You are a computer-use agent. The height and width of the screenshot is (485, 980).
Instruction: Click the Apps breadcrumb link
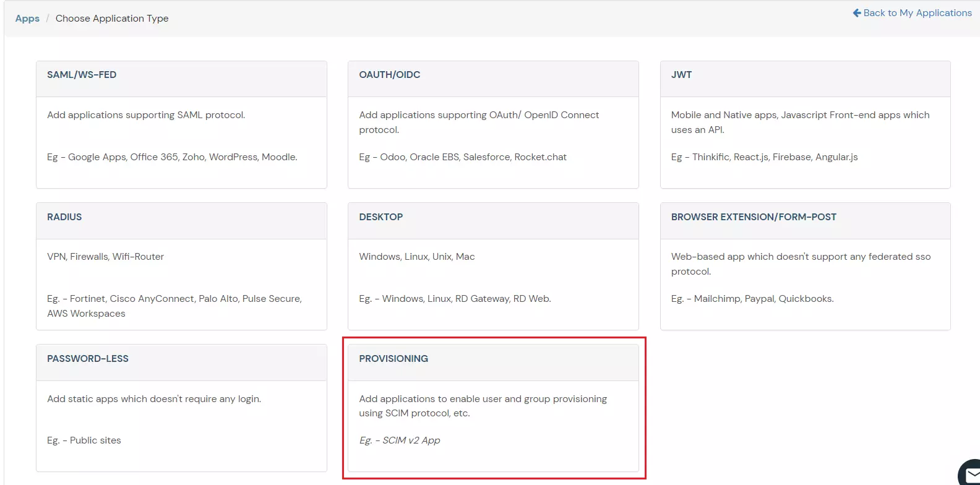[27, 19]
